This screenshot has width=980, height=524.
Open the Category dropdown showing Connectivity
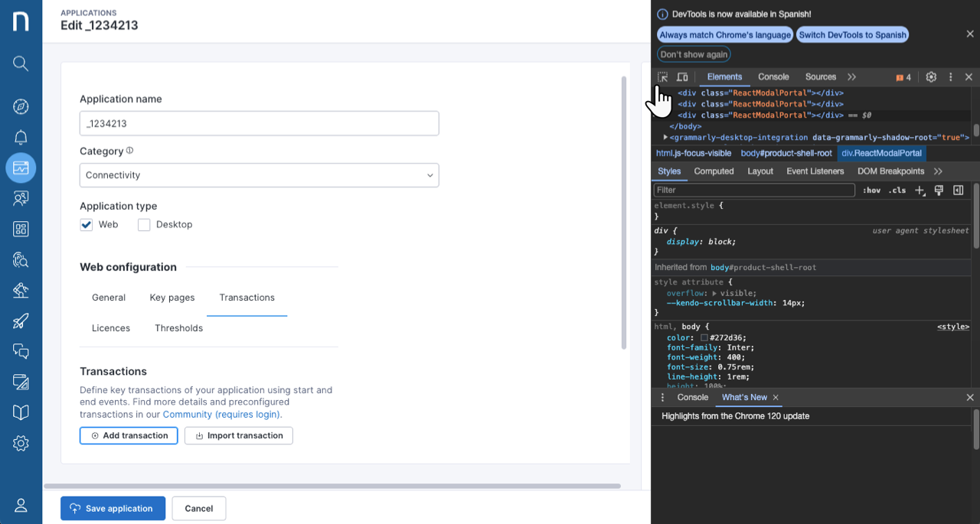pos(259,175)
